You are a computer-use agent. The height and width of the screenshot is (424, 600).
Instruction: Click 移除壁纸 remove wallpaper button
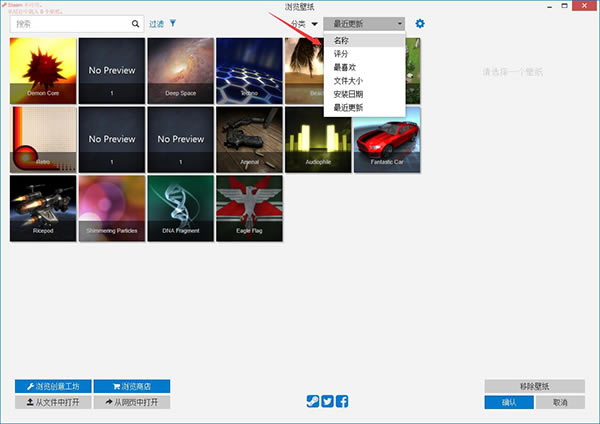(x=535, y=386)
